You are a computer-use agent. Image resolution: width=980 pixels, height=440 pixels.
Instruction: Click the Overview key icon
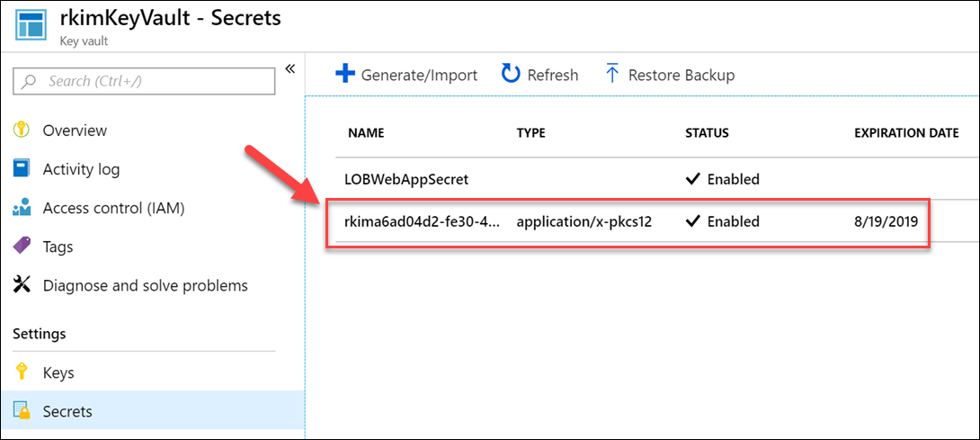tap(22, 130)
